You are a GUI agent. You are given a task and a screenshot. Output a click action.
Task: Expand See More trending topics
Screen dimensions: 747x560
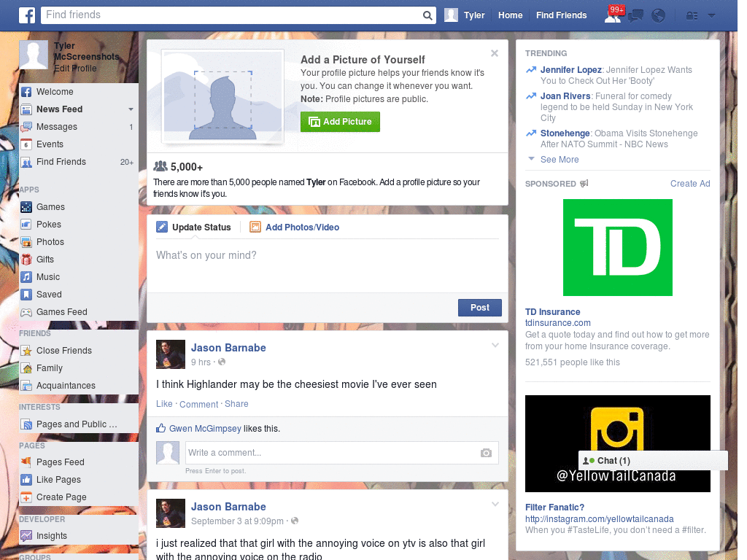pos(560,160)
